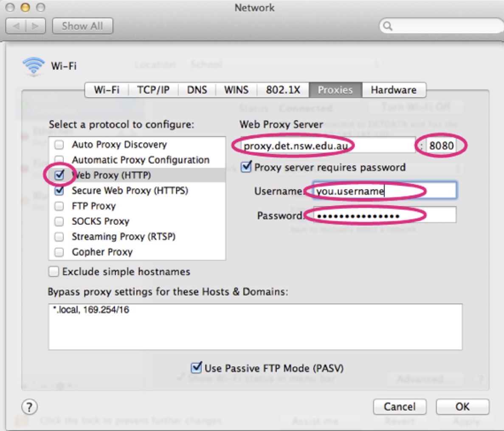Click the Username input field
Image resolution: width=504 pixels, height=431 pixels.
[384, 191]
